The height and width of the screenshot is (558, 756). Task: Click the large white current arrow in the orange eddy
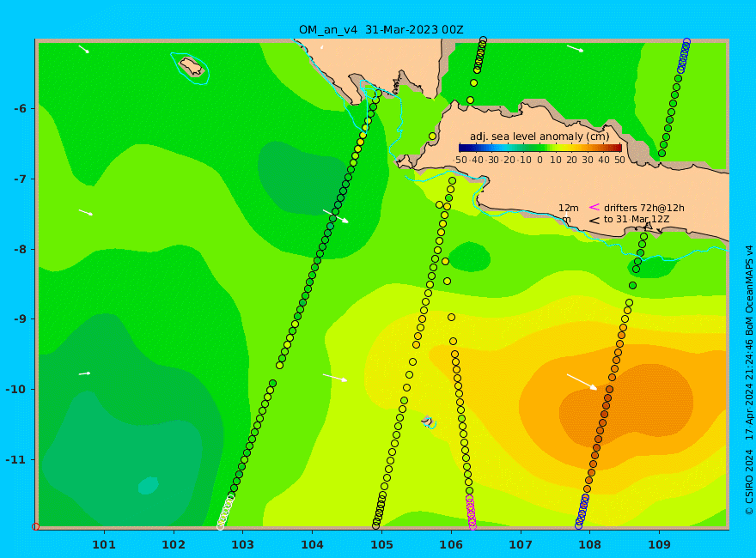[x=582, y=381]
